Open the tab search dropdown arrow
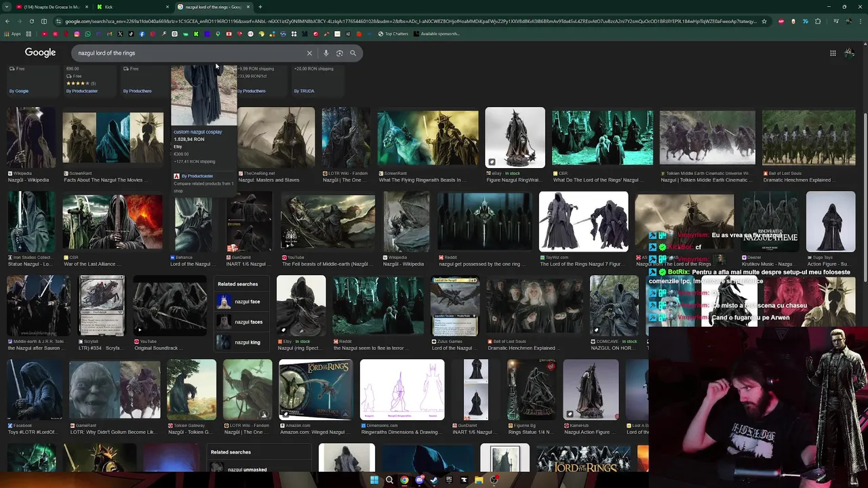The height and width of the screenshot is (488, 868). (7, 7)
